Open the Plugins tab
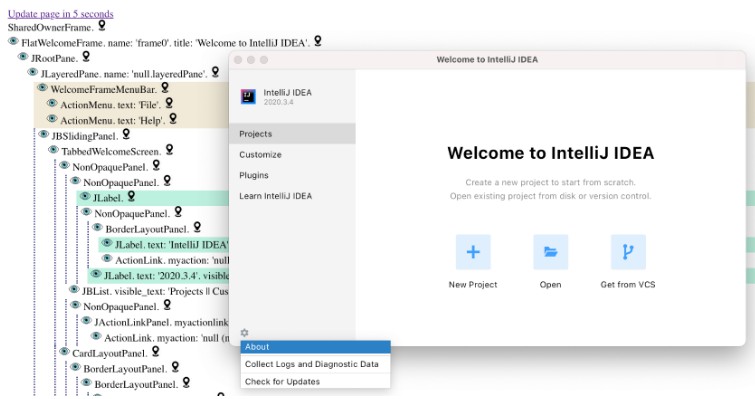The width and height of the screenshot is (755, 399). [x=292, y=175]
